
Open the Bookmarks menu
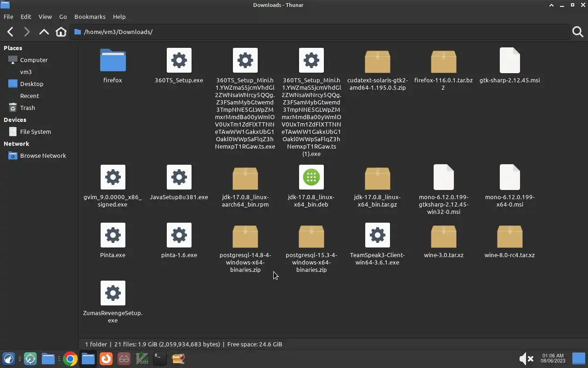point(90,17)
